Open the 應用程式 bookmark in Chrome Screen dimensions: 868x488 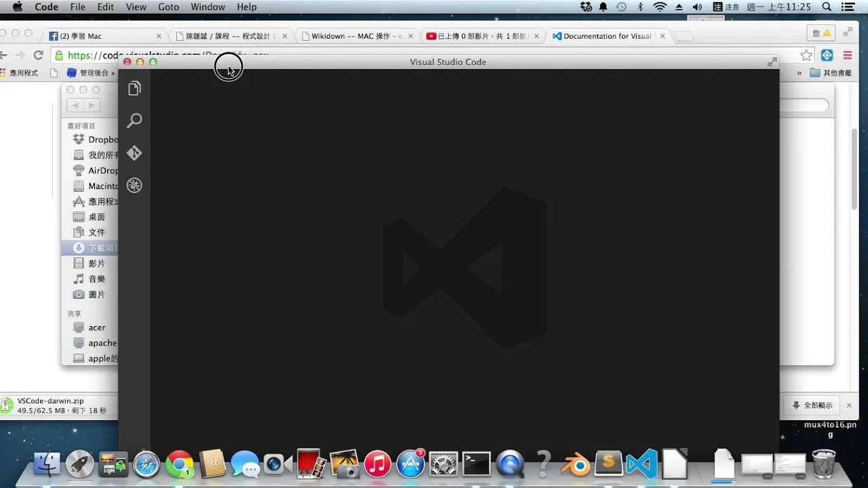[x=19, y=73]
